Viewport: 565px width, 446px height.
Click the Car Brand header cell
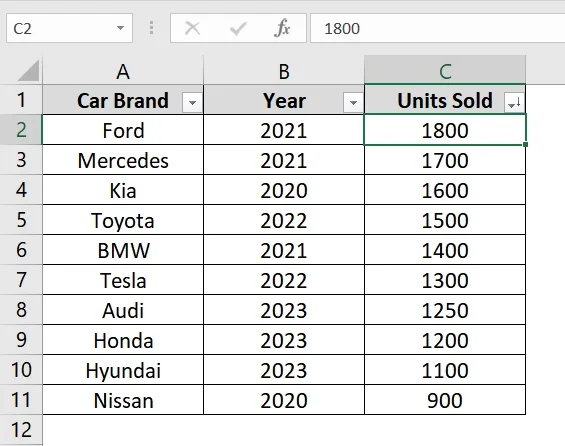coord(123,100)
